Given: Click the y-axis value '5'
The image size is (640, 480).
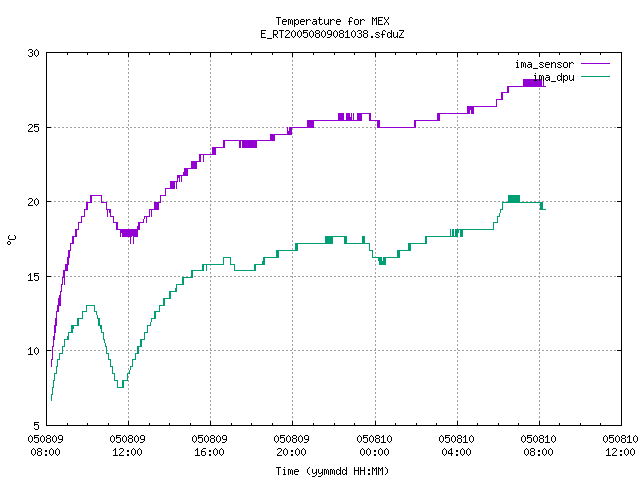Looking at the screenshot, I should 37,426.
